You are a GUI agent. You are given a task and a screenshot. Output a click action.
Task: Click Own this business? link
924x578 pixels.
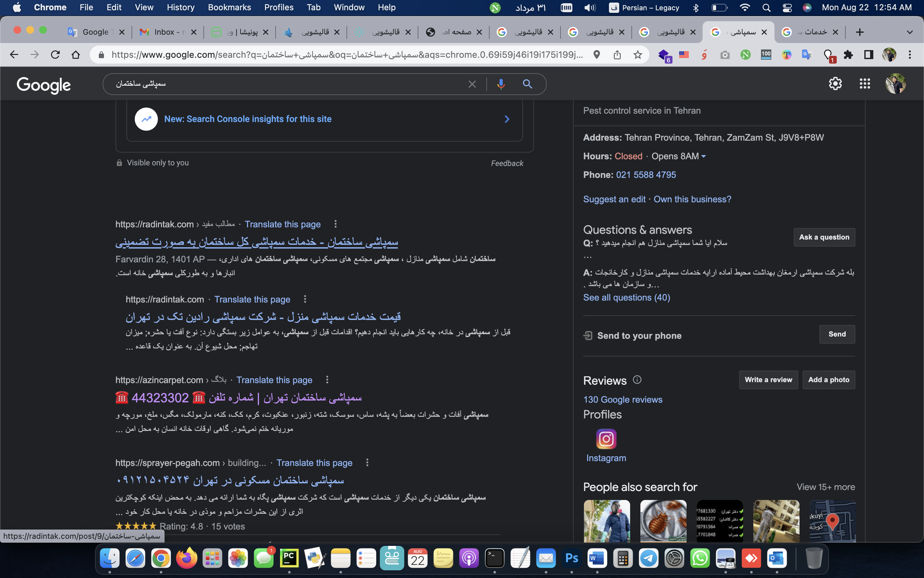click(x=692, y=199)
